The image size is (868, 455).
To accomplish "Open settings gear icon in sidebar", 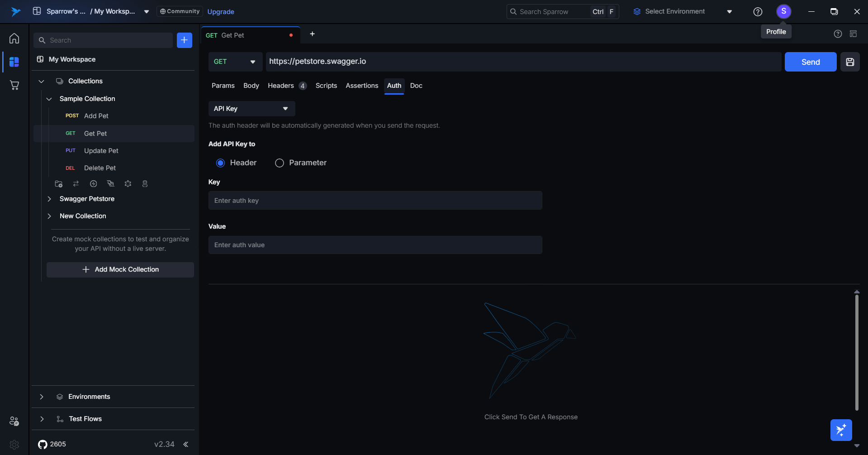I will (14, 445).
